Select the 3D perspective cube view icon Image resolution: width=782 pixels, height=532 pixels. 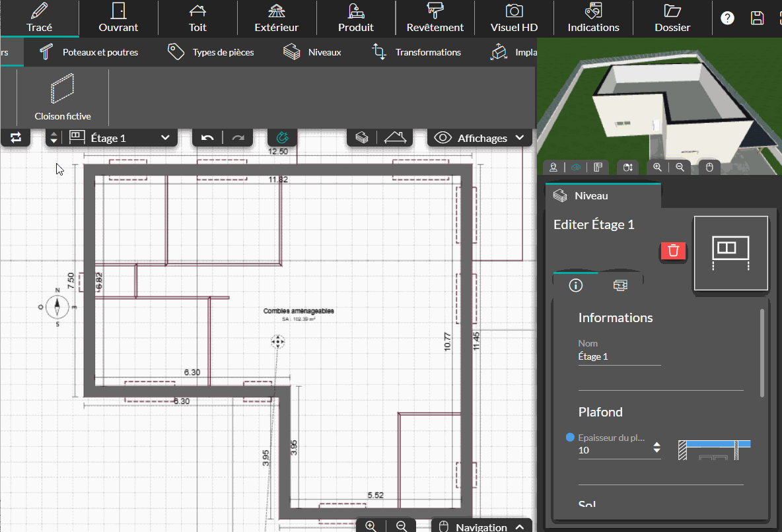576,168
